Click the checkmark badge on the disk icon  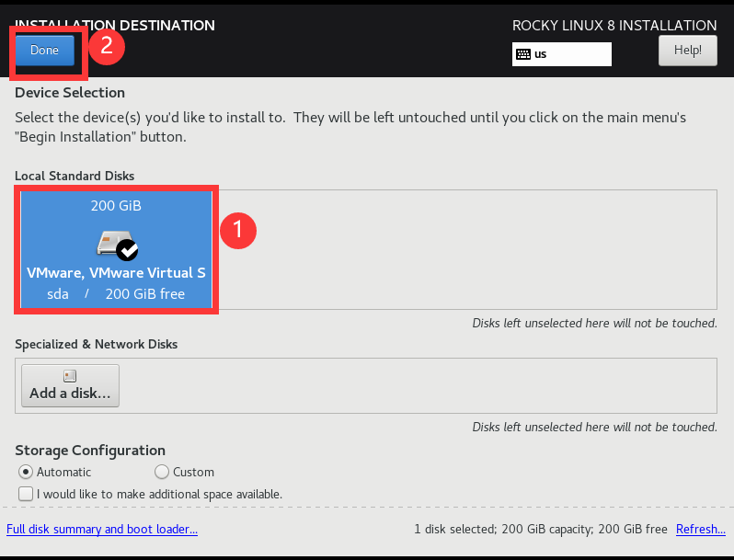(127, 250)
